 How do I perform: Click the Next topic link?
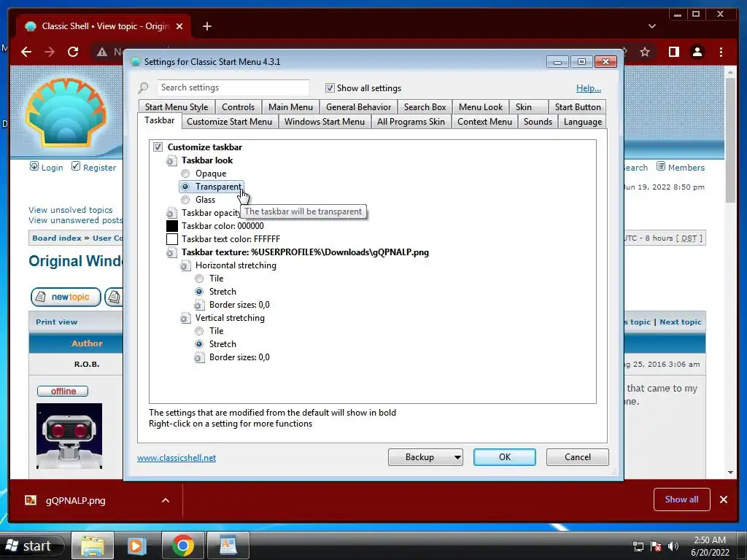(x=681, y=322)
